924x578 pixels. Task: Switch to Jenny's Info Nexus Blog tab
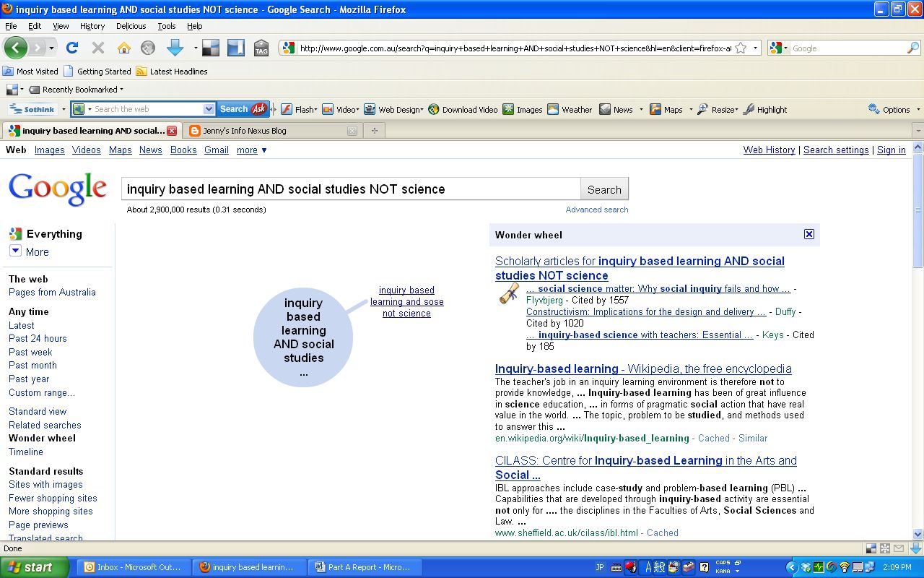(271, 131)
